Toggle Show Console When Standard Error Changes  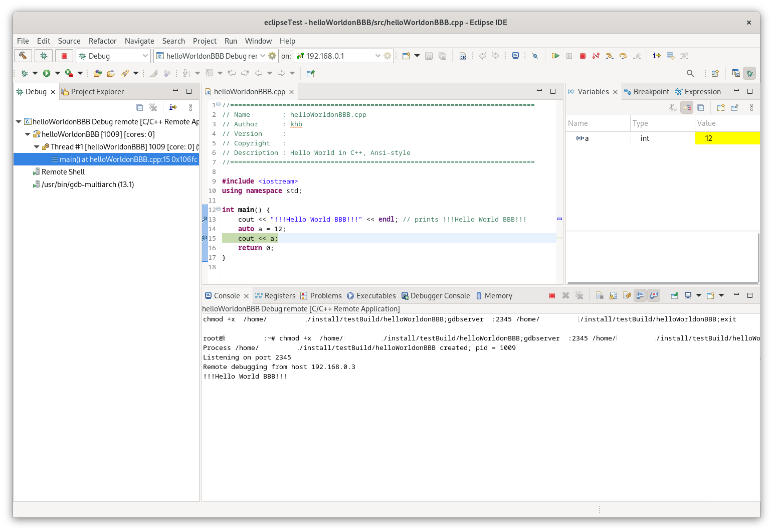[653, 295]
